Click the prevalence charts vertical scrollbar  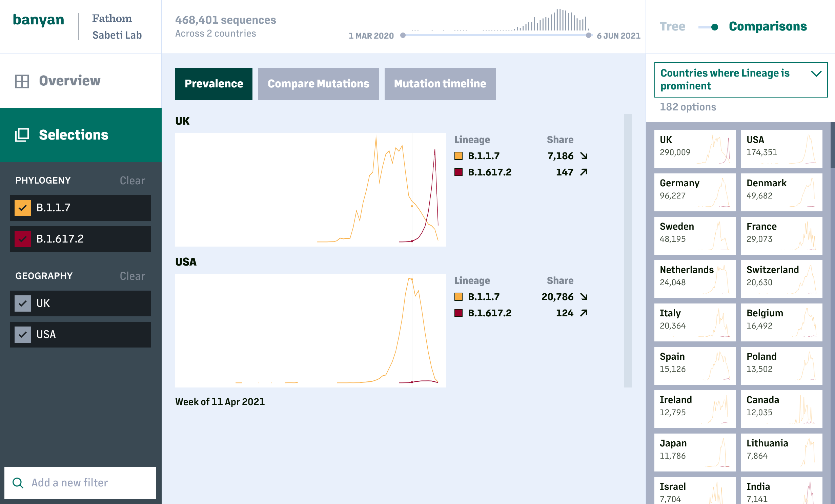coord(628,251)
